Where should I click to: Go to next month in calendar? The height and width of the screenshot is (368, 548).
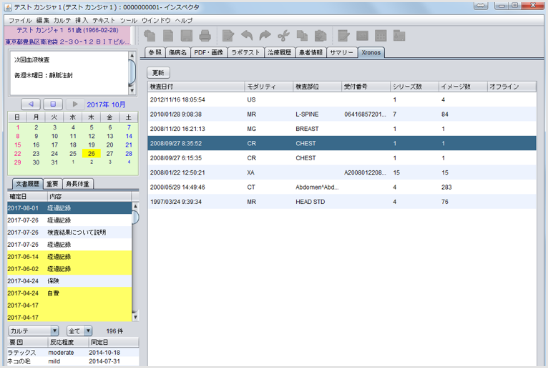[x=74, y=104]
